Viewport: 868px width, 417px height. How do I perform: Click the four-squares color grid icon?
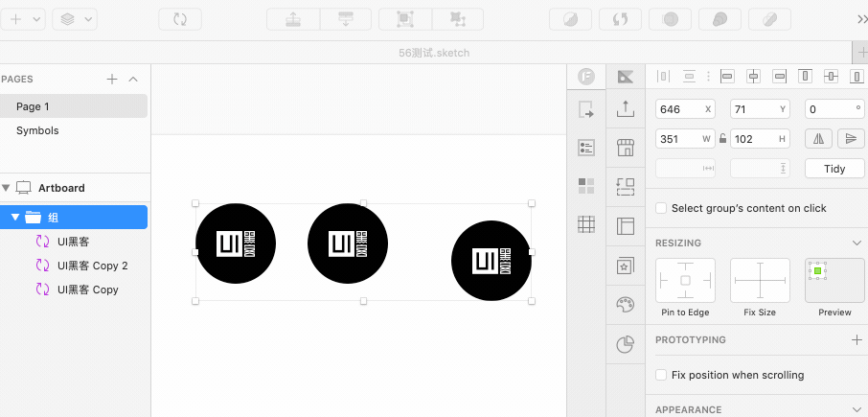click(586, 186)
